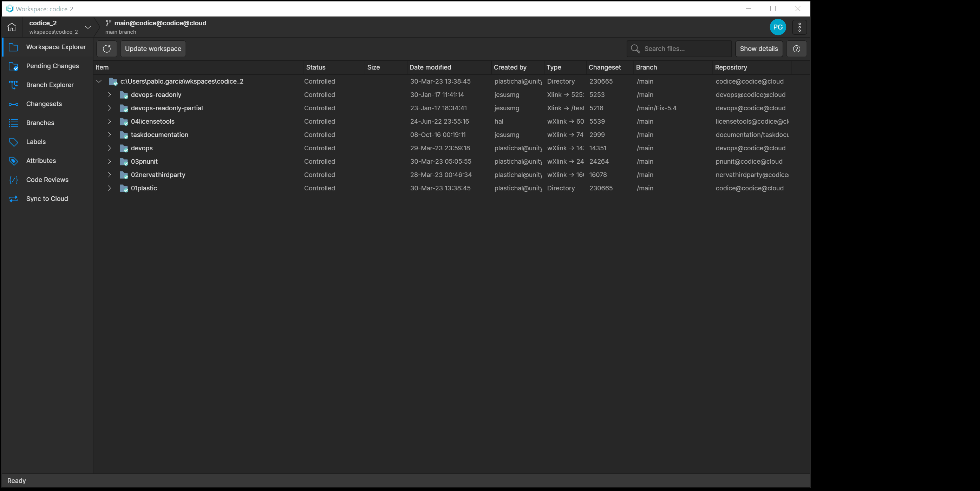Select the Branches sidebar item

[40, 123]
